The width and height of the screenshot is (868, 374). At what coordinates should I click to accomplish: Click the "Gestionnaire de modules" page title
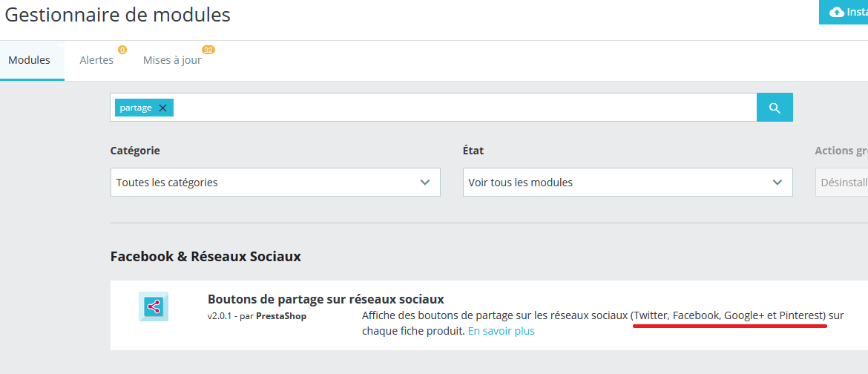pyautogui.click(x=118, y=15)
